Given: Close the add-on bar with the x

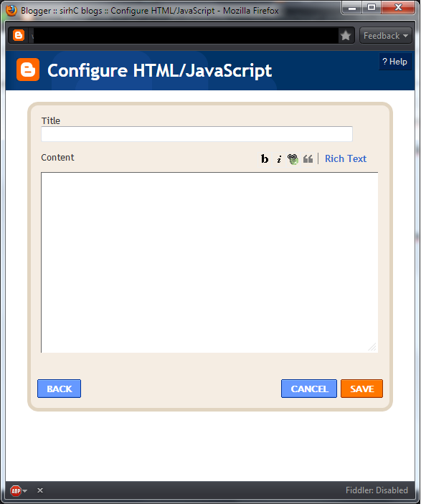Looking at the screenshot, I should click(40, 490).
